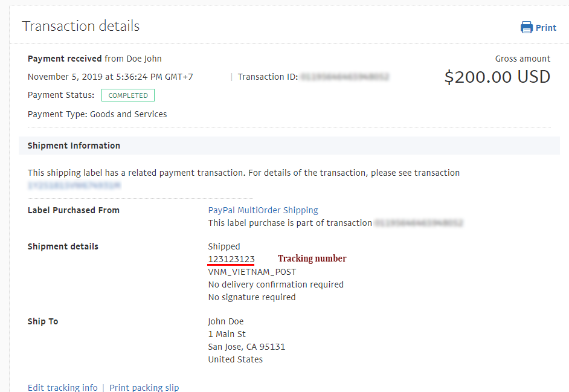Click the Print text link
Image resolution: width=569 pixels, height=392 pixels.
[546, 28]
